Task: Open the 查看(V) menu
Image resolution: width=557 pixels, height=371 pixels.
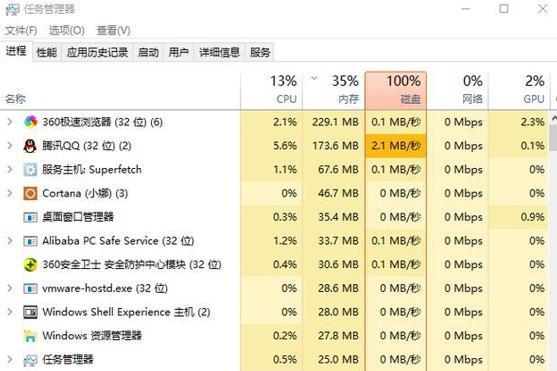Action: (113, 31)
